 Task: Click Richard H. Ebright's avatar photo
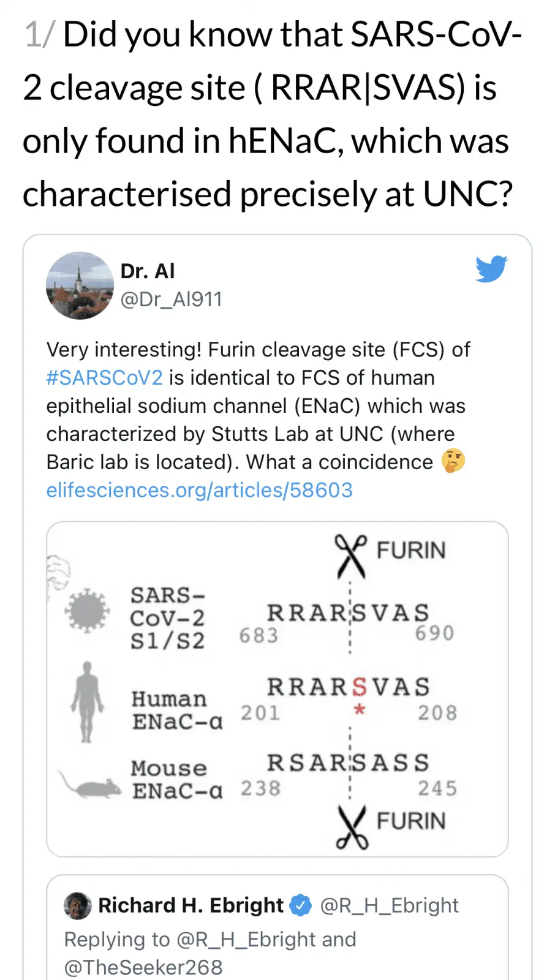click(78, 905)
